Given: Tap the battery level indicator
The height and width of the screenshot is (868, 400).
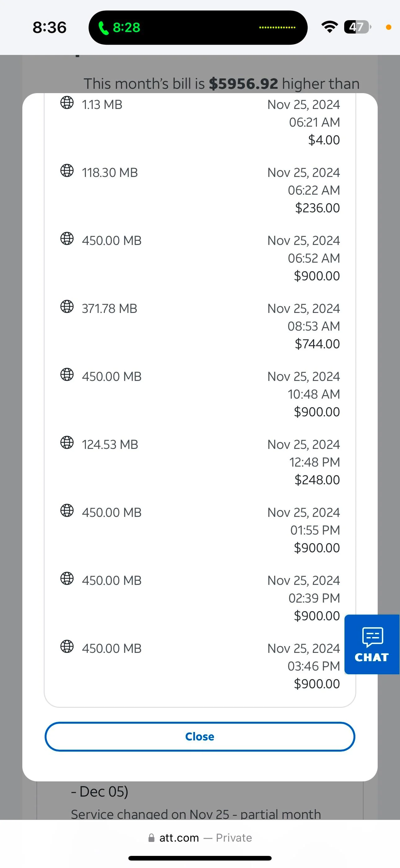Looking at the screenshot, I should click(358, 27).
